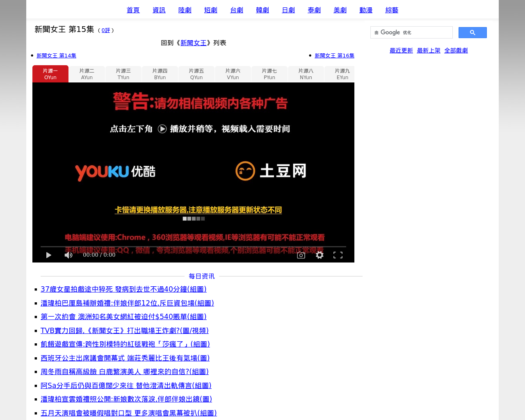Switch to 片源二 AYun source
The height and width of the screenshot is (420, 525).
click(87, 74)
